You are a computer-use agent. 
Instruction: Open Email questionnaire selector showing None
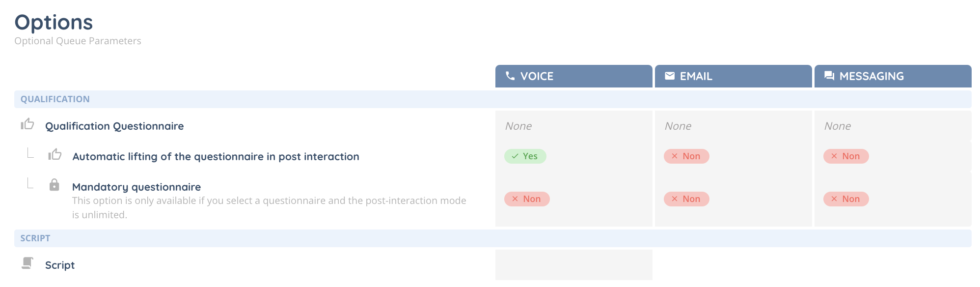coord(733,126)
